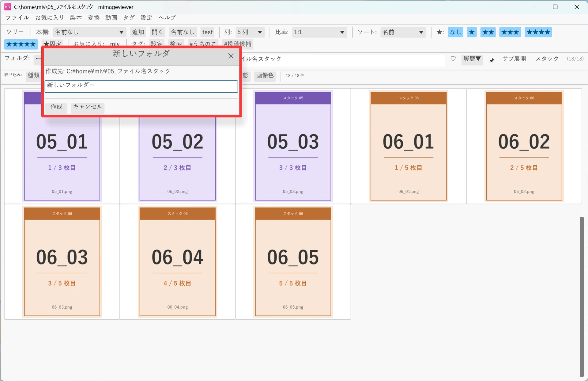Expand the ソート sort dropdown
This screenshot has width=588, height=381.
pos(403,32)
